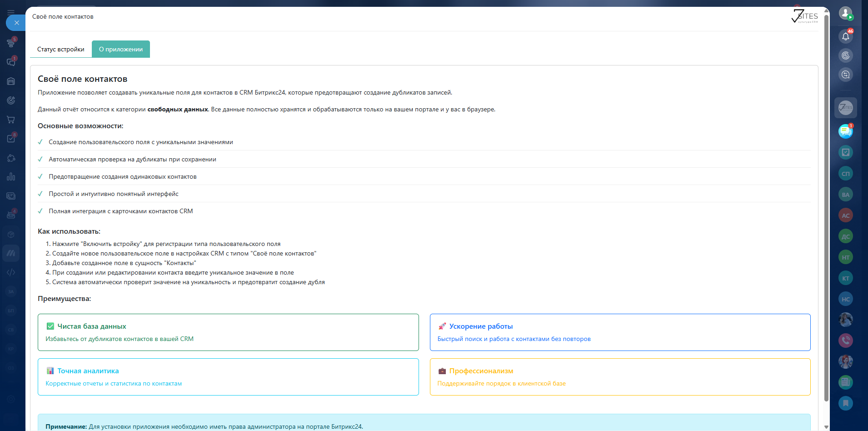Viewport: 868px width, 431px height.
Task: Open the НТ chat avatar
Action: pos(846,257)
